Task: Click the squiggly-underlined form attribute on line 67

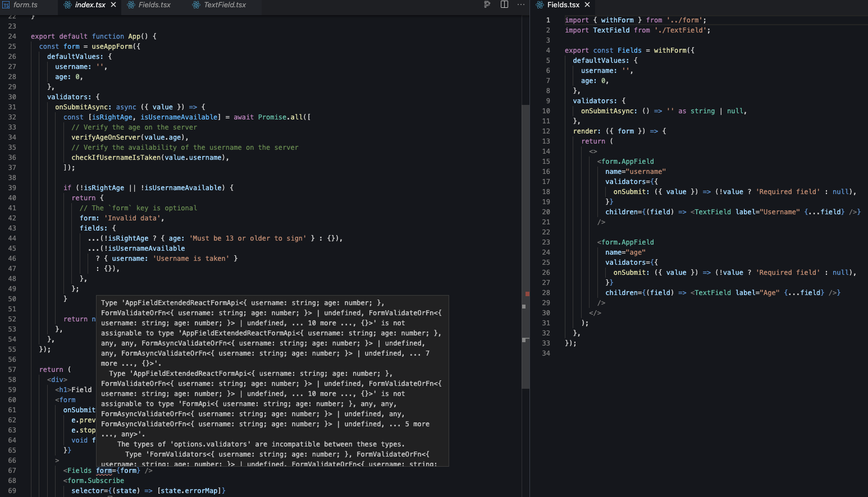Action: 104,471
